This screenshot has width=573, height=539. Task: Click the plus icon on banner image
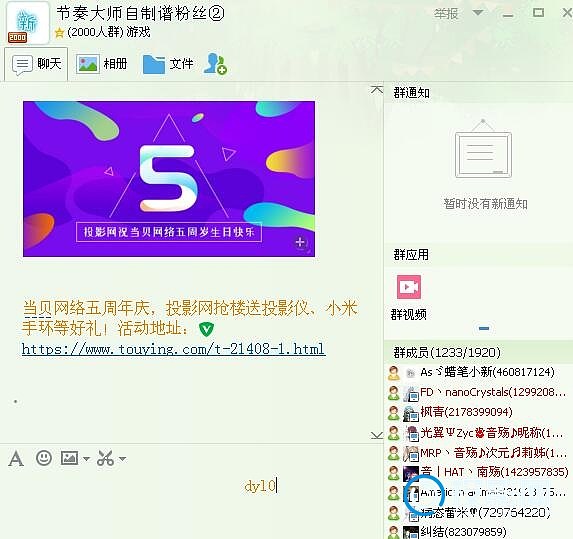tap(300, 242)
